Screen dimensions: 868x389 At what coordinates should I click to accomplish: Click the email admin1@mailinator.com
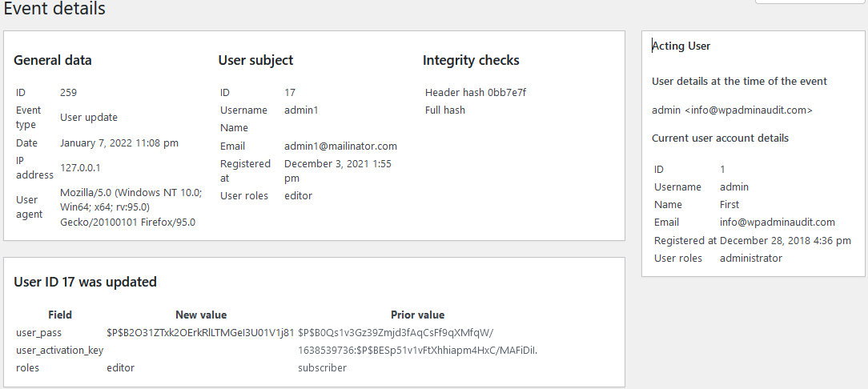tap(340, 146)
